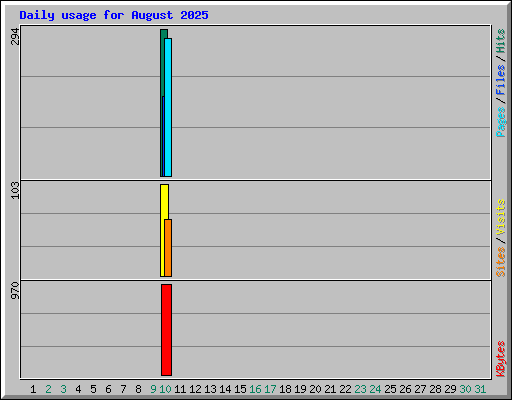Image resolution: width=512 pixels, height=400 pixels.
Task: Select the 'Daily usage for August 2025' title
Action: click(x=114, y=15)
